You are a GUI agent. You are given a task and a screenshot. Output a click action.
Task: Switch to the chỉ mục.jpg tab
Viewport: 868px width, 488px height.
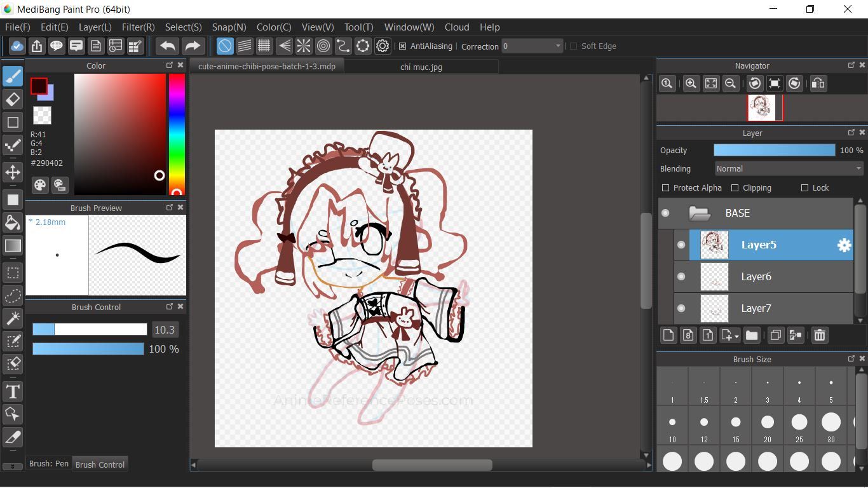click(x=421, y=67)
